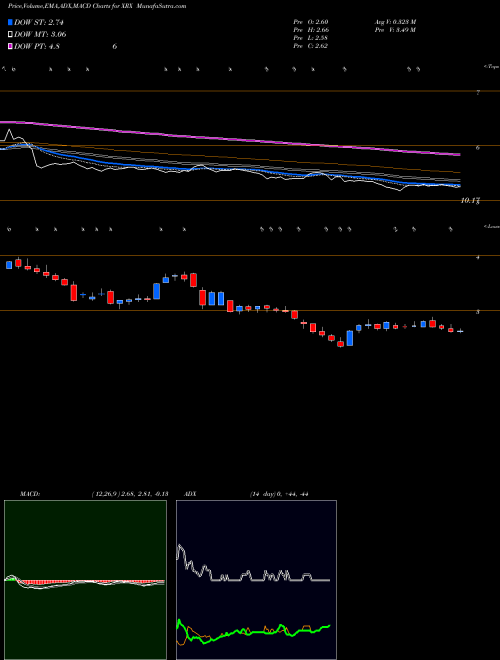
Task: Click the 'MACD:' panel heading
Action: (x=30, y=494)
